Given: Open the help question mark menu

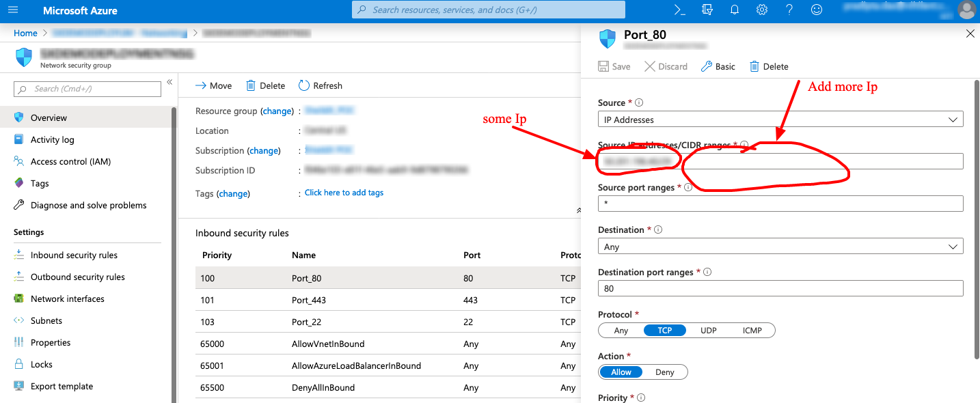Looking at the screenshot, I should (789, 10).
